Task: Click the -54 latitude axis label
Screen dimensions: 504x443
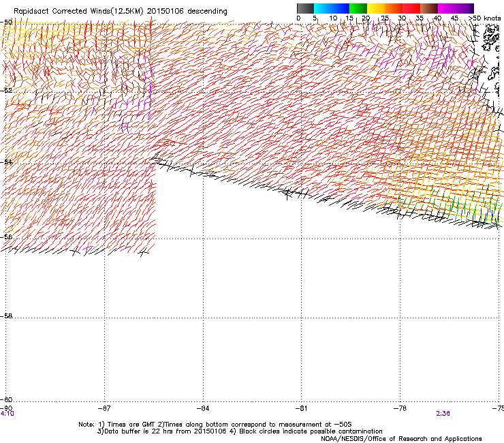Action: tap(6, 162)
